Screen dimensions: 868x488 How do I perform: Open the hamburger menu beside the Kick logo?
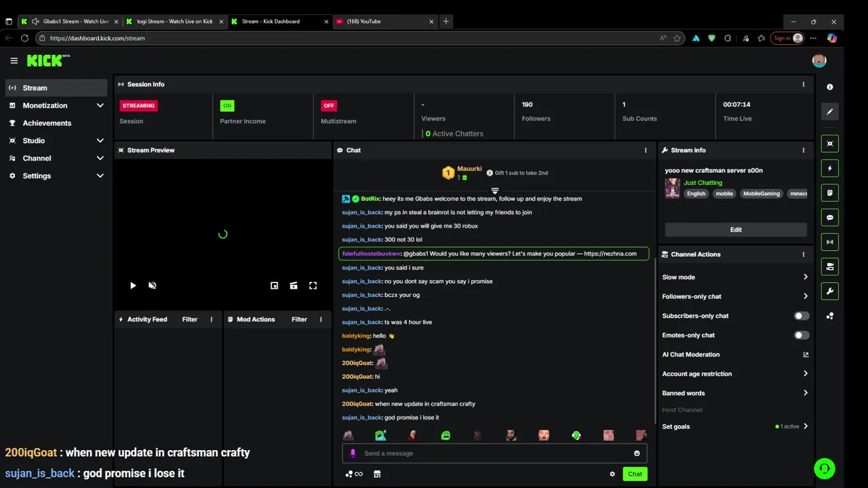(14, 60)
